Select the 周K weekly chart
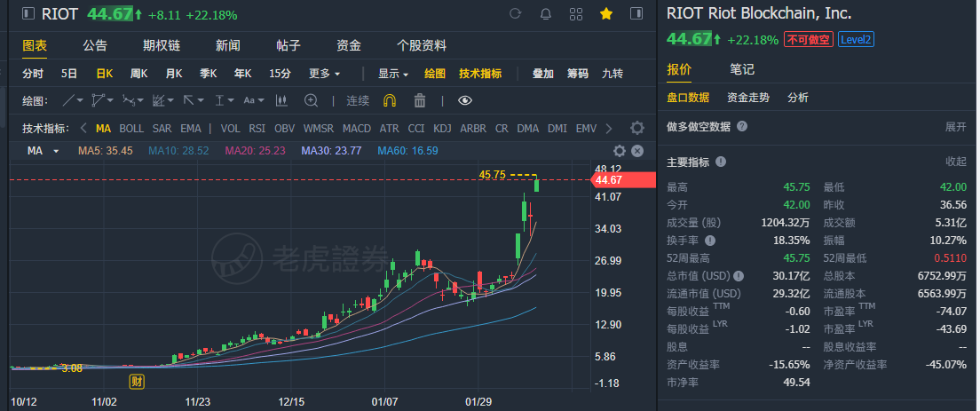Viewport: 980px width, 411px height. (138, 74)
